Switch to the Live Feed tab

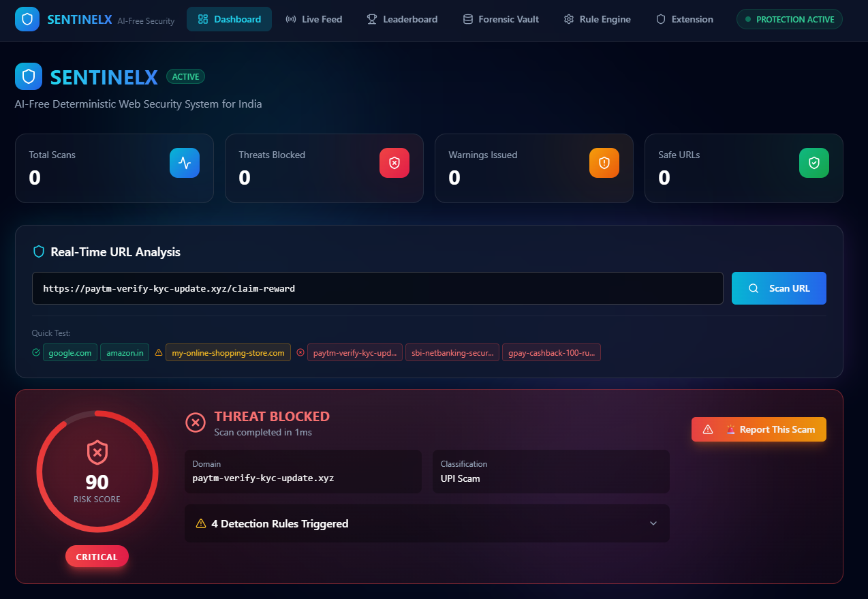click(313, 19)
